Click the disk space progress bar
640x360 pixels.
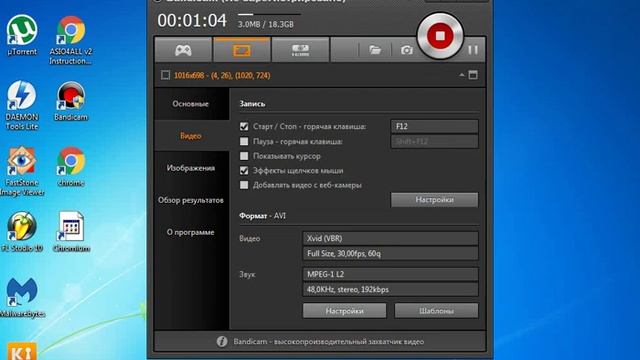click(x=269, y=14)
